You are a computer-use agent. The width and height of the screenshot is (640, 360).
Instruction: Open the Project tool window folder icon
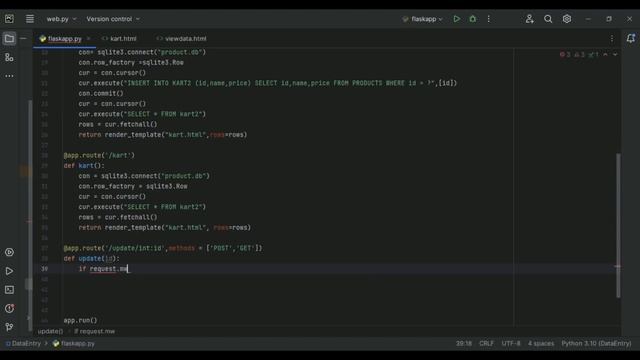pyautogui.click(x=9, y=39)
